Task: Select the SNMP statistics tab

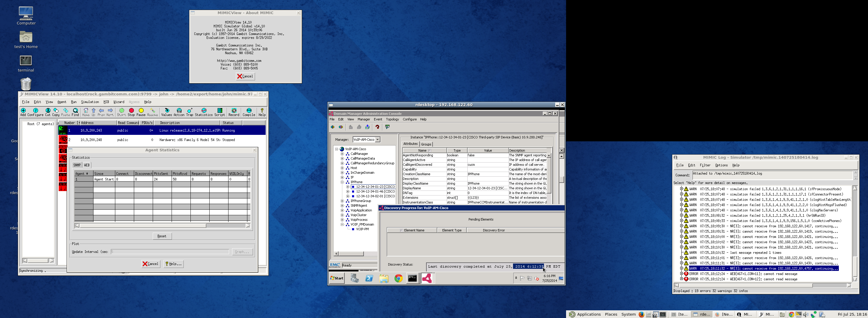Action: point(77,165)
